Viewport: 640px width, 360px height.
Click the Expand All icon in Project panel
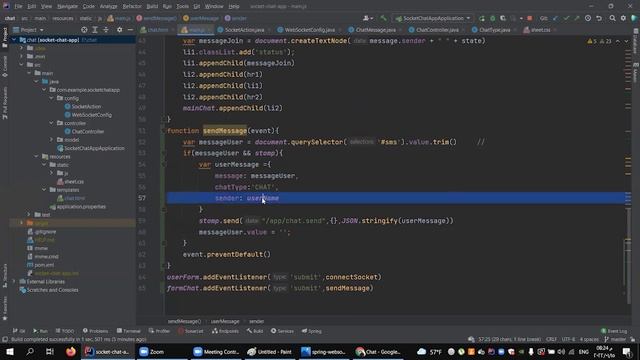95,30
